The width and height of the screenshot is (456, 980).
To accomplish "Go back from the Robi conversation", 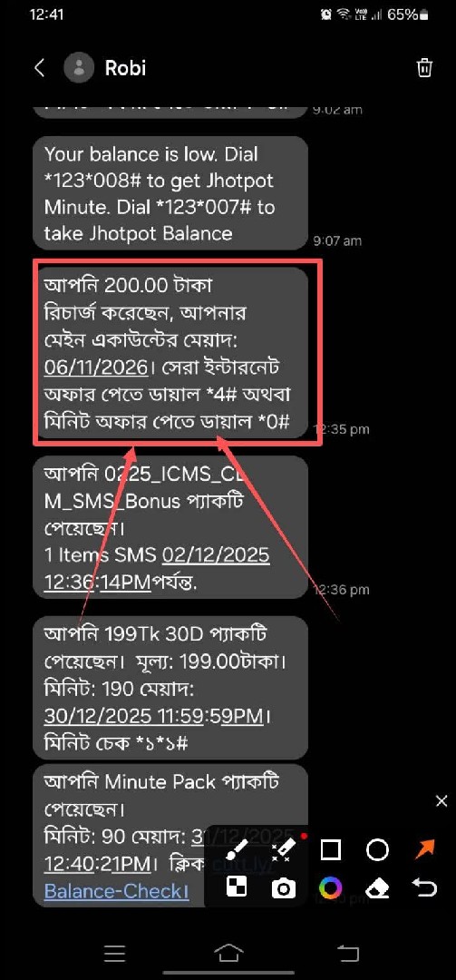I will coord(39,67).
